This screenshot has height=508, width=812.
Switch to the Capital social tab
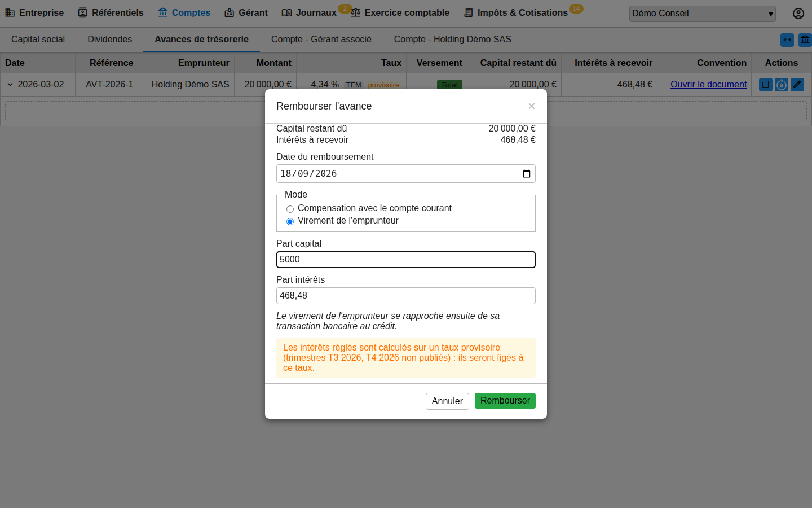click(38, 40)
